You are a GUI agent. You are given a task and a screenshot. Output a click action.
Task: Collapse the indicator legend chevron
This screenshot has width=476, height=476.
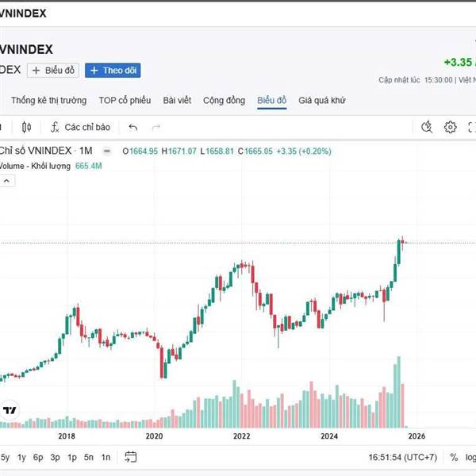pos(6,181)
